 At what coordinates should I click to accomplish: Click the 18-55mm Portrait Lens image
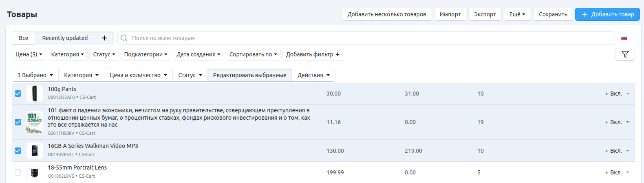(35, 172)
